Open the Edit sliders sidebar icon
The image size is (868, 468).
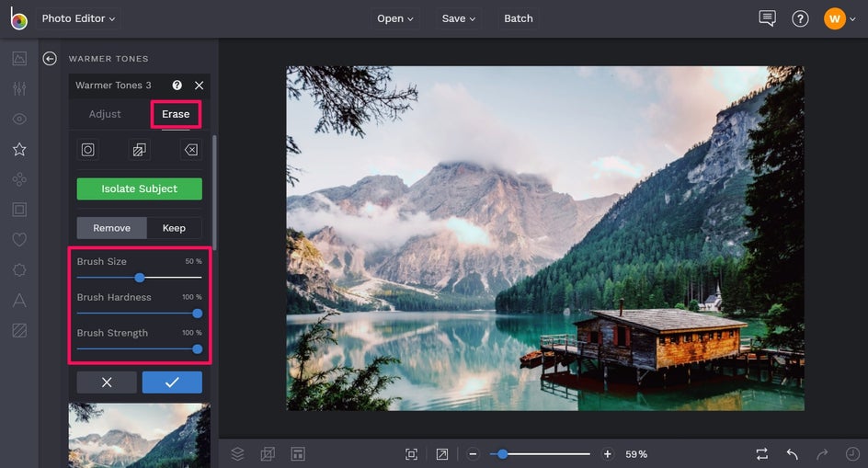pyautogui.click(x=19, y=88)
